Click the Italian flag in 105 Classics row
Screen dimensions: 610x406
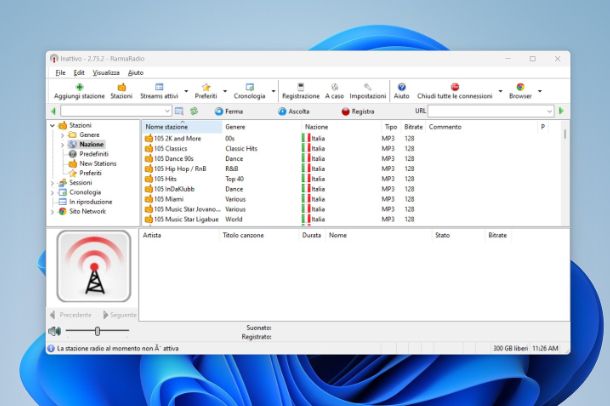click(x=306, y=149)
